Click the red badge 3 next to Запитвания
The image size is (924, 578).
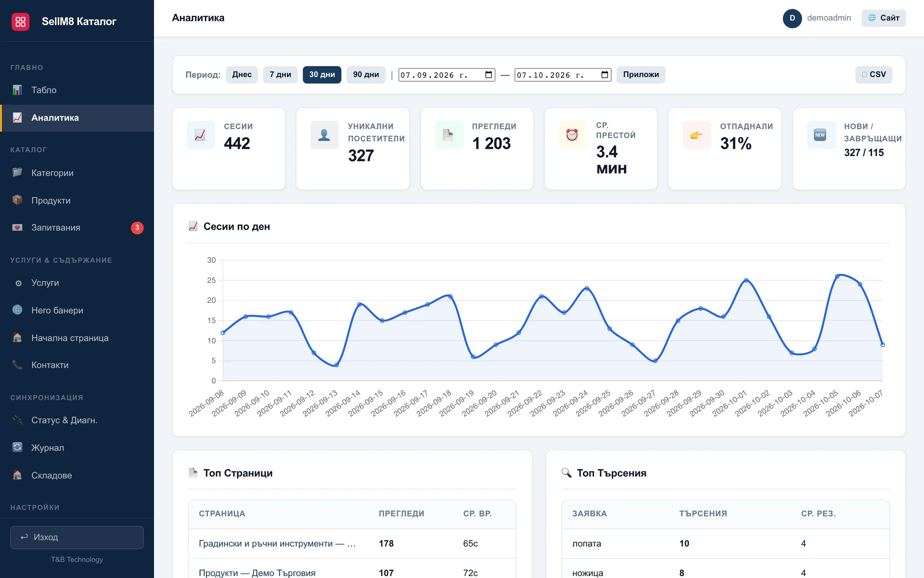[137, 228]
